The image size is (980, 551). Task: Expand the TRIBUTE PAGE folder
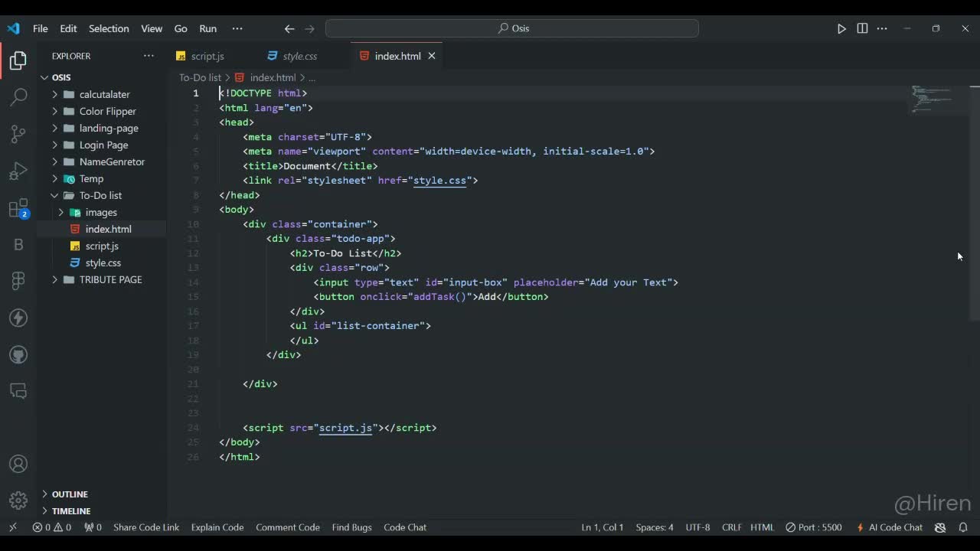pyautogui.click(x=110, y=279)
